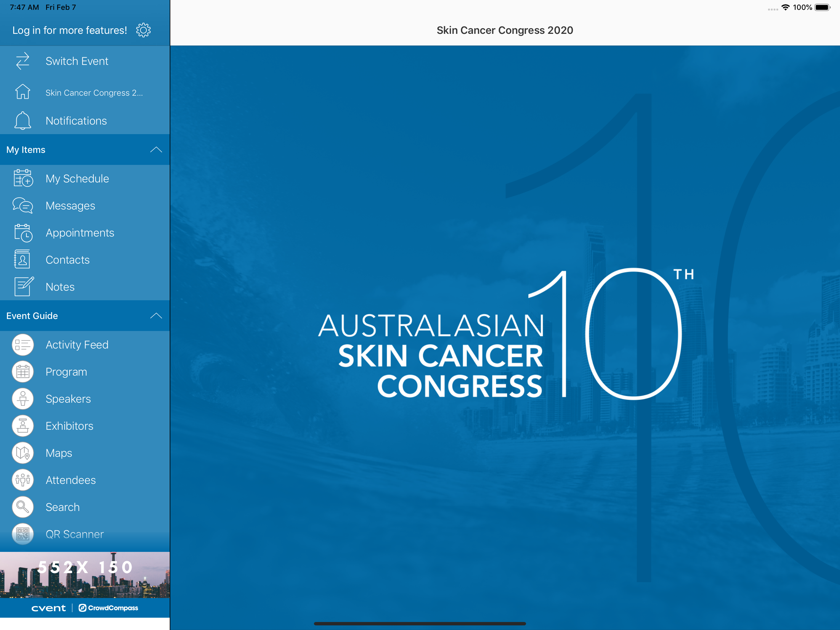The image size is (840, 630).
Task: Click My Items section header text
Action: (x=26, y=150)
